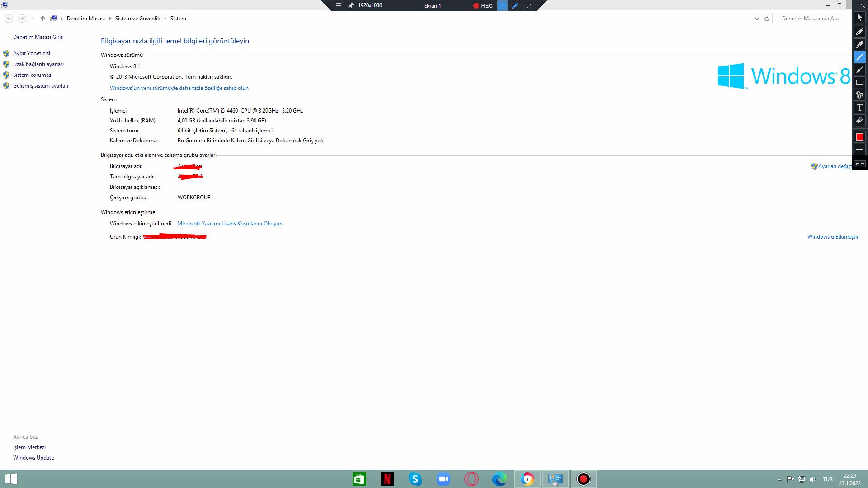Image resolution: width=868 pixels, height=488 pixels.
Task: Activate the eraser tool
Action: click(859, 120)
